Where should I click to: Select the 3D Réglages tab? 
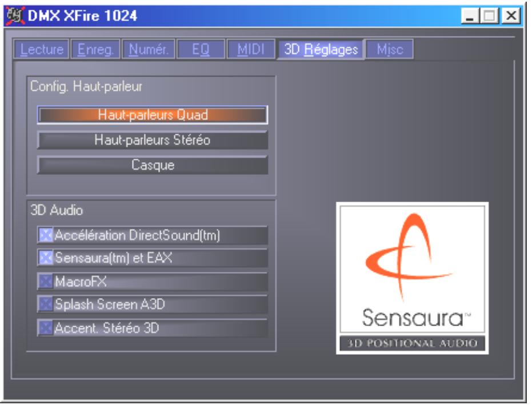pos(321,50)
